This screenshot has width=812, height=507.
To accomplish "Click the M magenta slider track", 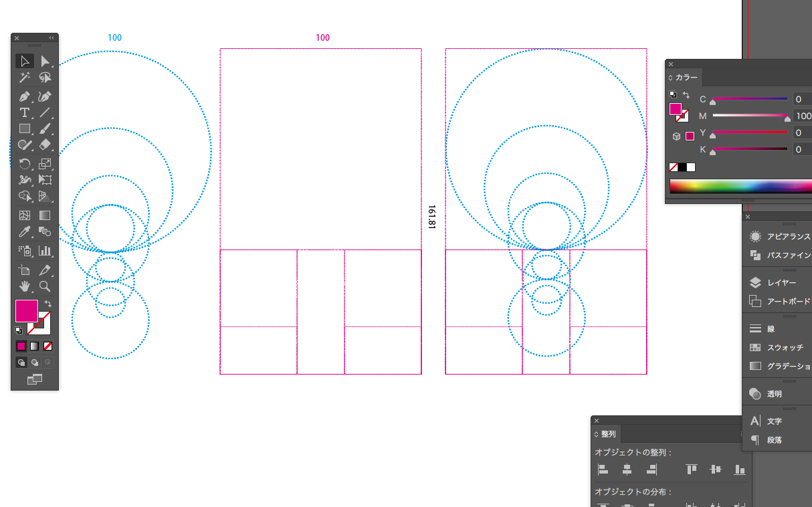I will pos(749,116).
